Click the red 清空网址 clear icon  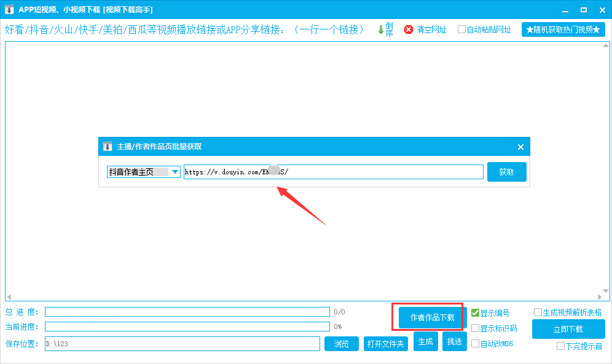click(x=409, y=29)
